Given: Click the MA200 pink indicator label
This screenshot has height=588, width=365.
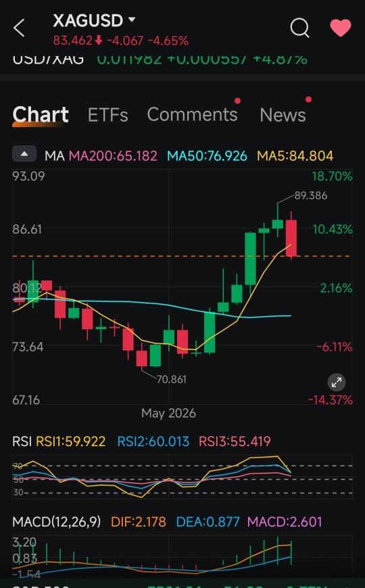Looking at the screenshot, I should [x=113, y=155].
